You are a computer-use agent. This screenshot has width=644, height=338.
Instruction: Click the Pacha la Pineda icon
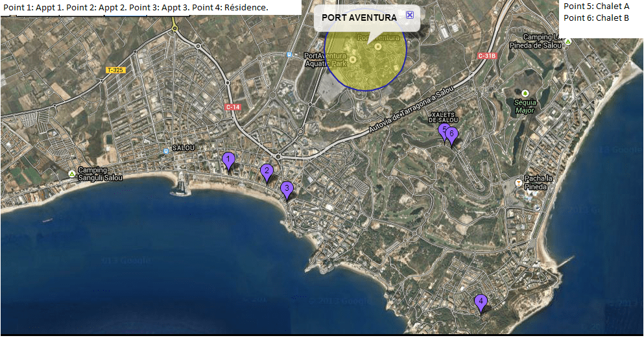pyautogui.click(x=518, y=183)
